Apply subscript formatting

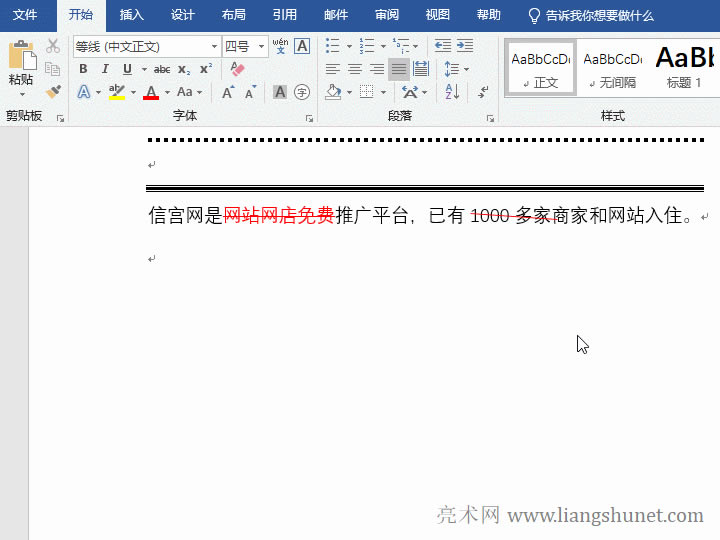184,69
